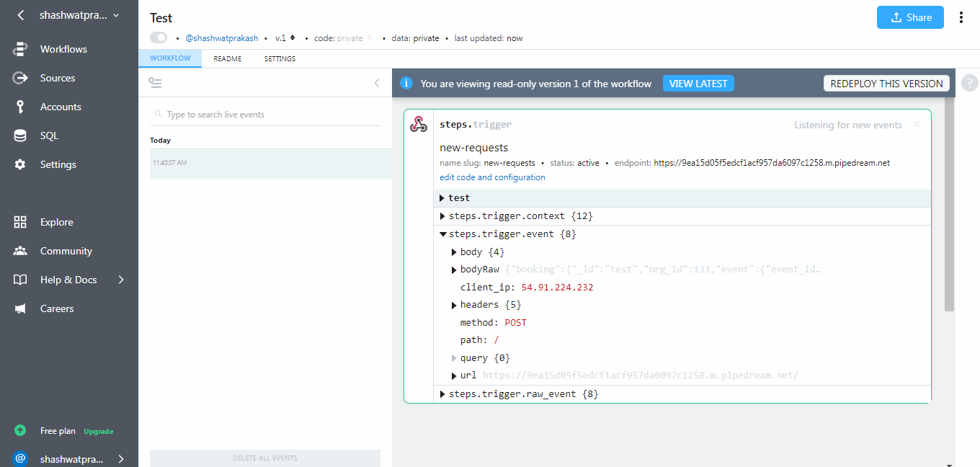Click the new-requests trigger name
The image size is (980, 467).
[x=473, y=148]
